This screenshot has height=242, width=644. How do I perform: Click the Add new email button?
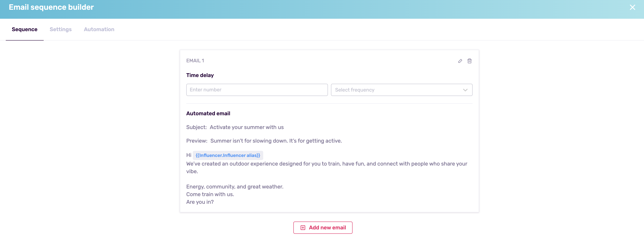[323, 228]
